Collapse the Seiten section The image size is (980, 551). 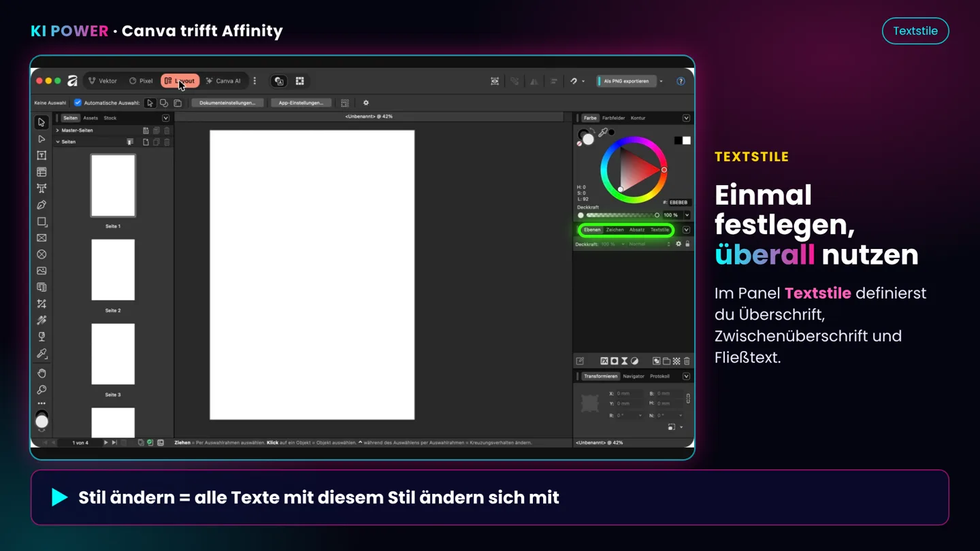point(58,142)
